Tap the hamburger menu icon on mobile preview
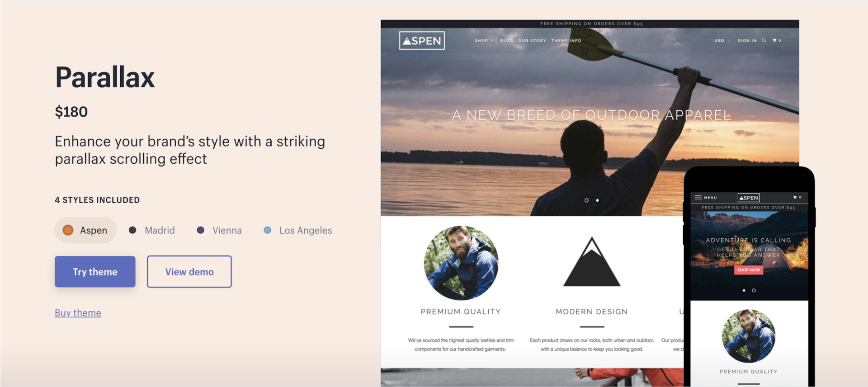Viewport: 868px width, 387px height. coord(698,198)
